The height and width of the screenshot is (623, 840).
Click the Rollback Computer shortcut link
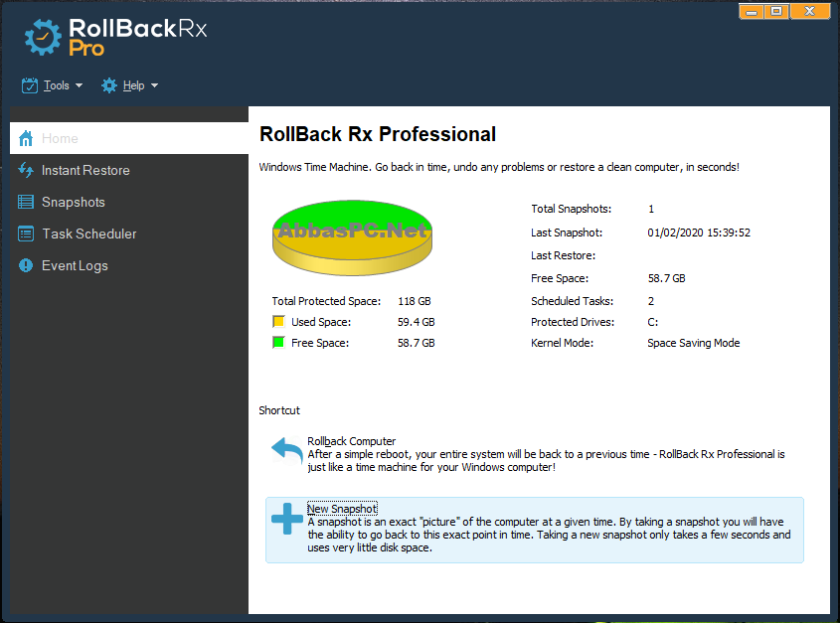(352, 441)
